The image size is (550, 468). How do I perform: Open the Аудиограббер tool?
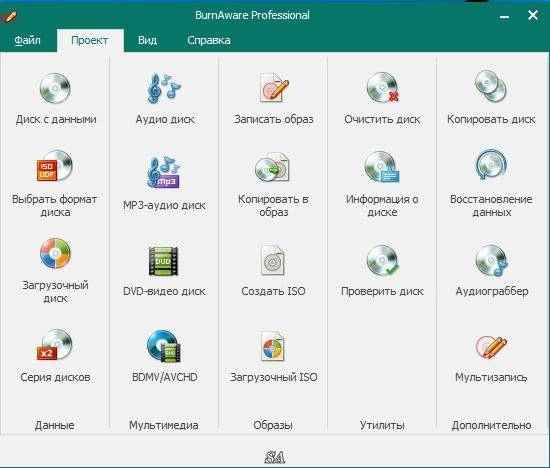[491, 271]
